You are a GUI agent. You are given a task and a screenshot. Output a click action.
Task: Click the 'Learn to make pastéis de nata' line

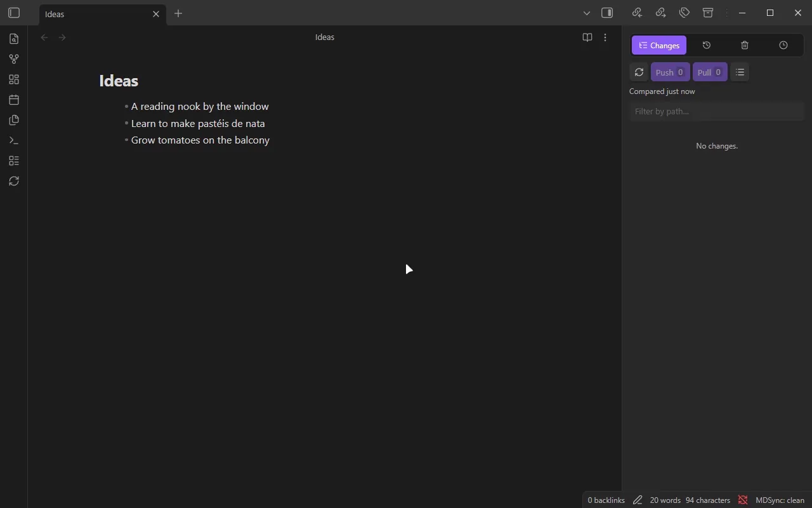click(x=198, y=123)
